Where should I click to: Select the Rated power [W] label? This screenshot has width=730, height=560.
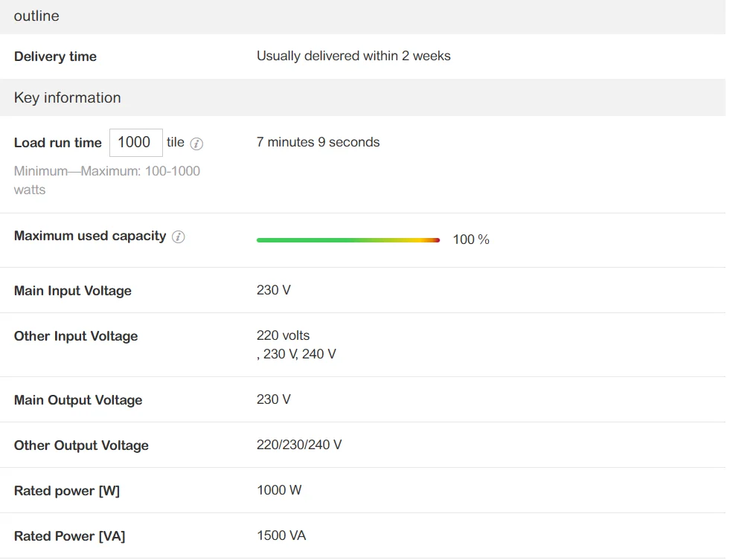point(66,491)
